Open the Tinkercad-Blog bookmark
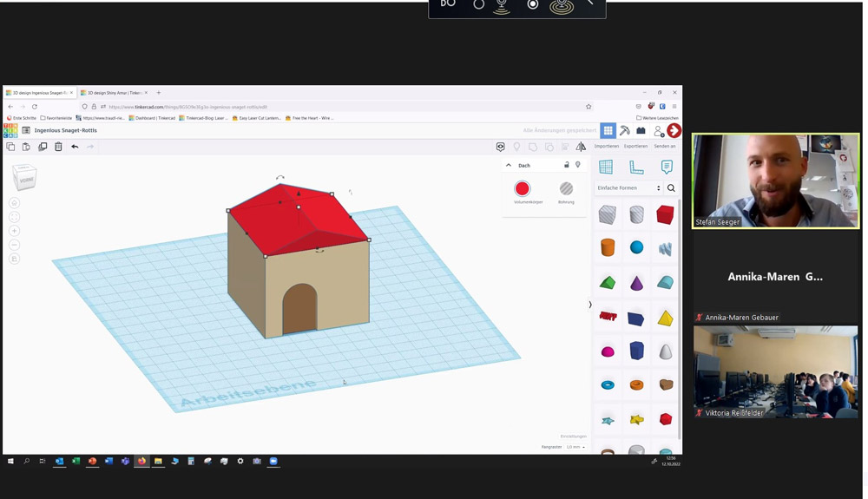The image size is (868, 499). pyautogui.click(x=203, y=118)
